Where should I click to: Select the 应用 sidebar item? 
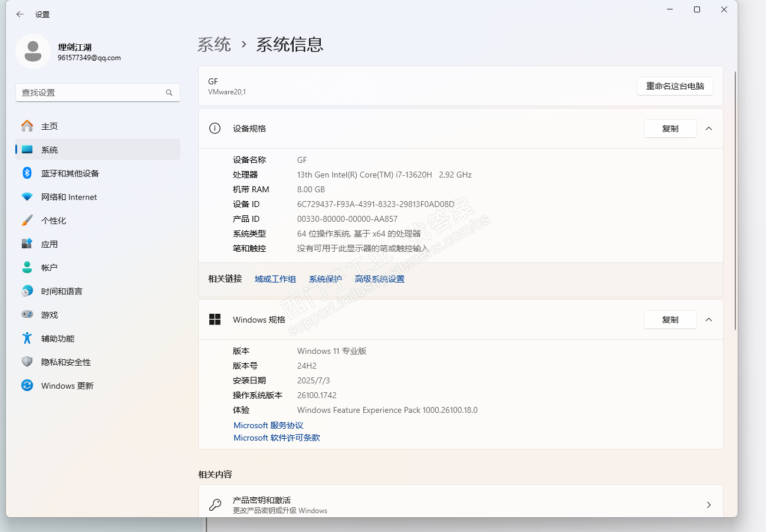click(98, 244)
